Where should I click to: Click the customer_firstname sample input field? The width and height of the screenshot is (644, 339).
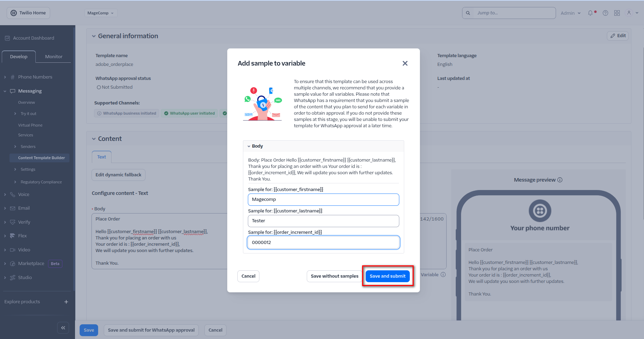click(x=323, y=199)
